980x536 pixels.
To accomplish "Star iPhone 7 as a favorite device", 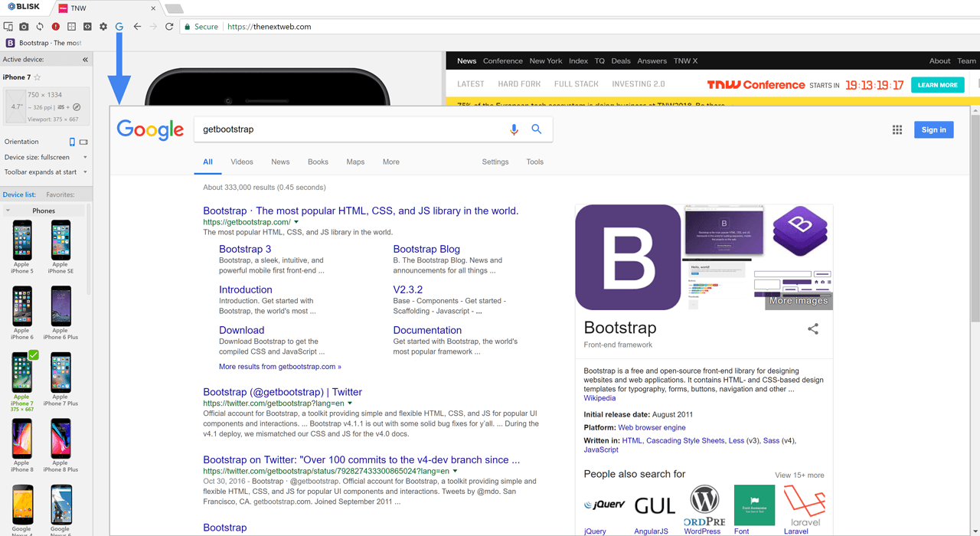I will pyautogui.click(x=38, y=77).
